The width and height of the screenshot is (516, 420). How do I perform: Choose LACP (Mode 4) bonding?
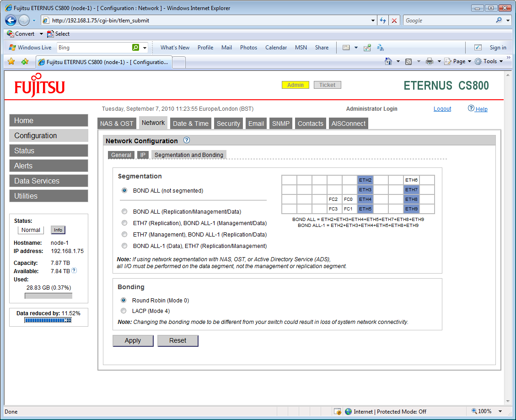point(124,310)
